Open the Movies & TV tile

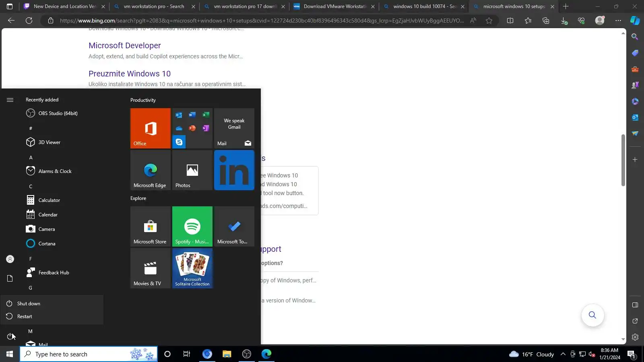[150, 268]
